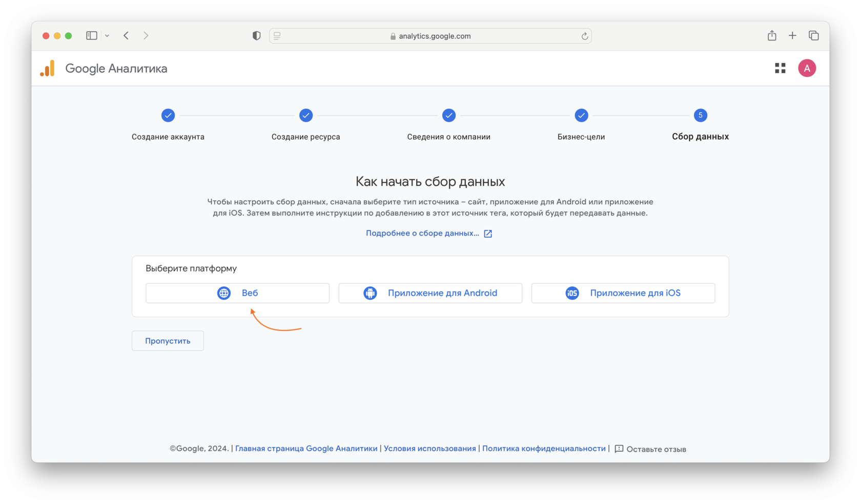Select Приложение для Android platform
This screenshot has height=504, width=861.
click(430, 293)
